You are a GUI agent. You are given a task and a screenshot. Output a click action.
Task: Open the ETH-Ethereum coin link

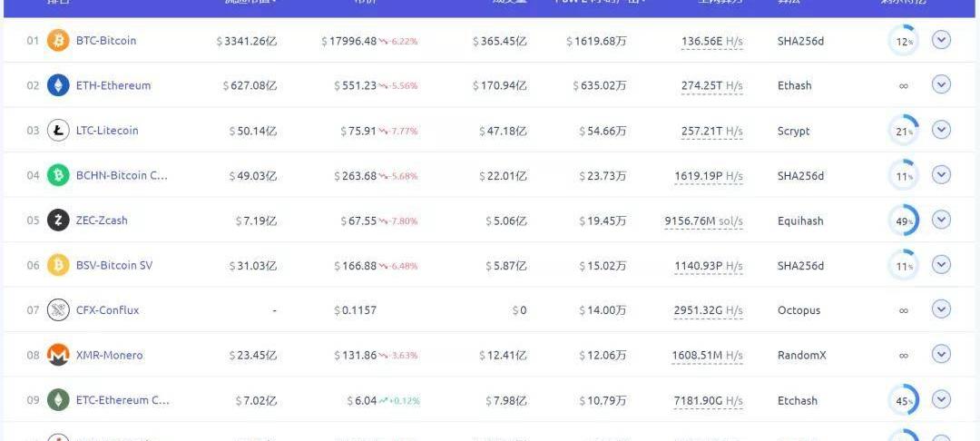coord(113,85)
